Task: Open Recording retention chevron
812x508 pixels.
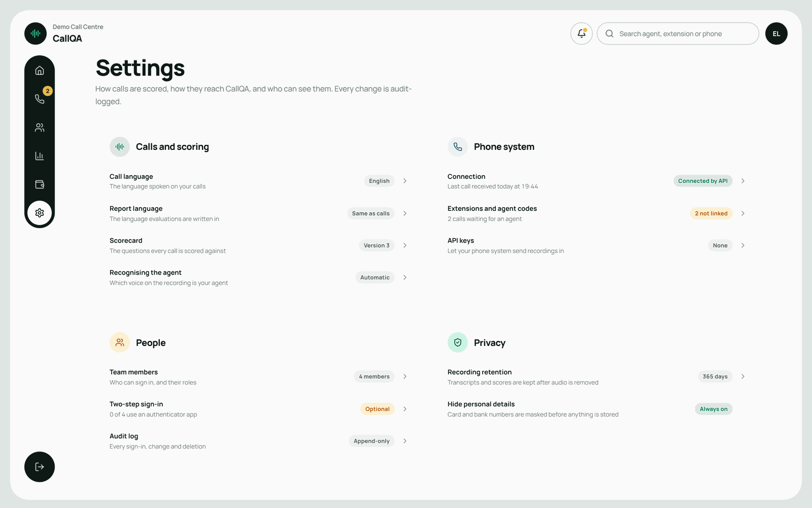Action: click(x=743, y=376)
